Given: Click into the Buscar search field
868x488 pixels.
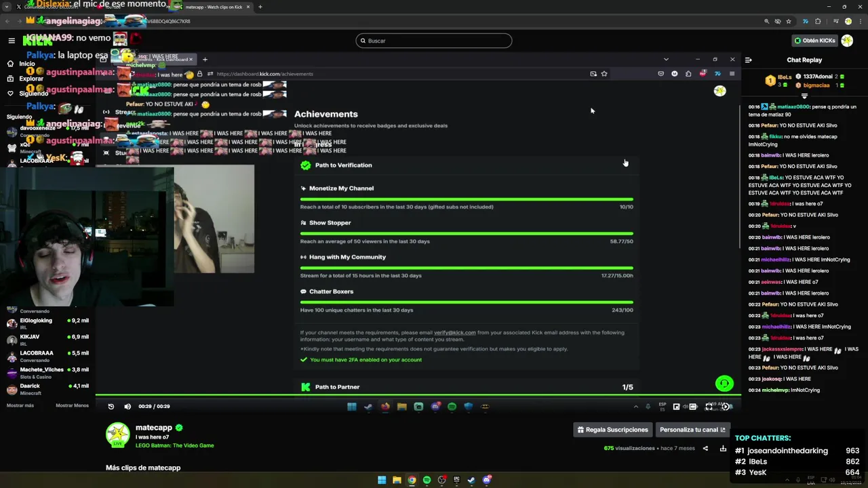Looking at the screenshot, I should click(434, 41).
